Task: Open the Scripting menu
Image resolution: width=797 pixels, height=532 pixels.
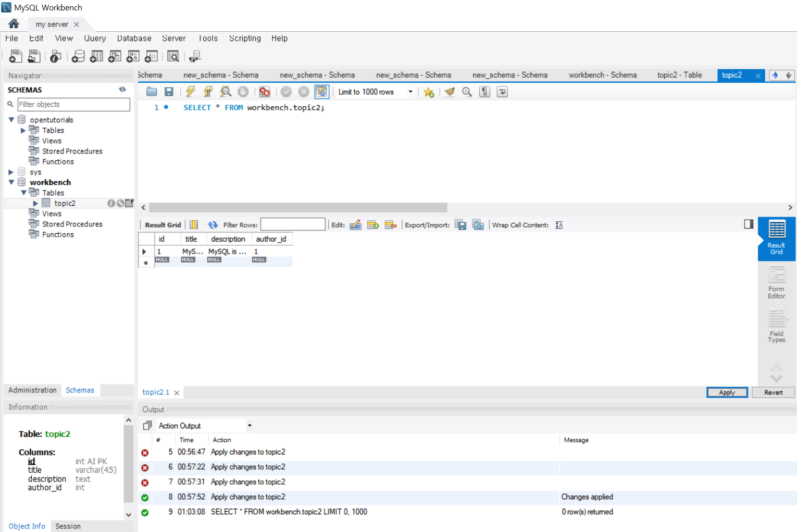Action: [245, 38]
